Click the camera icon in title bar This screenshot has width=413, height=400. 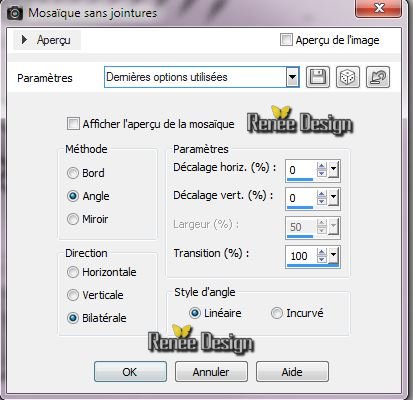pyautogui.click(x=14, y=13)
